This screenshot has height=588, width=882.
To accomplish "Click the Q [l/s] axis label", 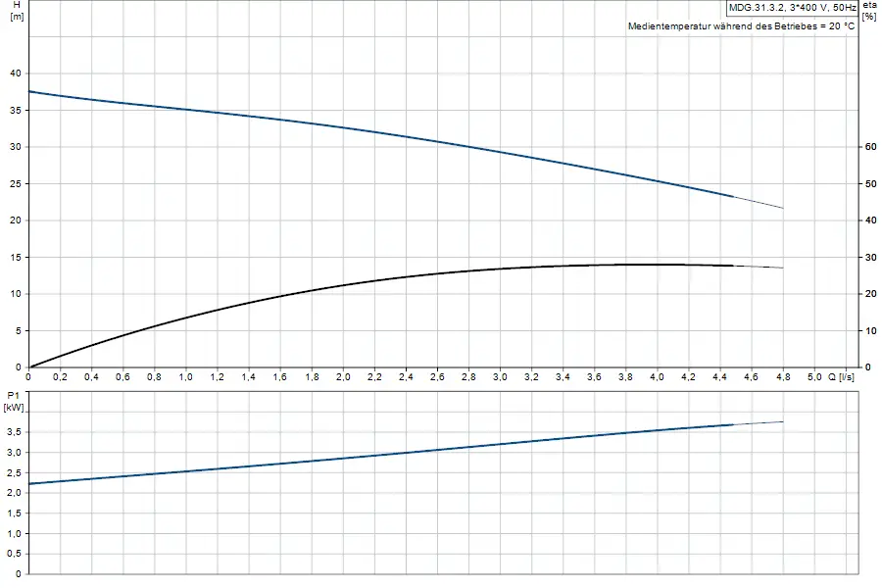I will pos(841,377).
